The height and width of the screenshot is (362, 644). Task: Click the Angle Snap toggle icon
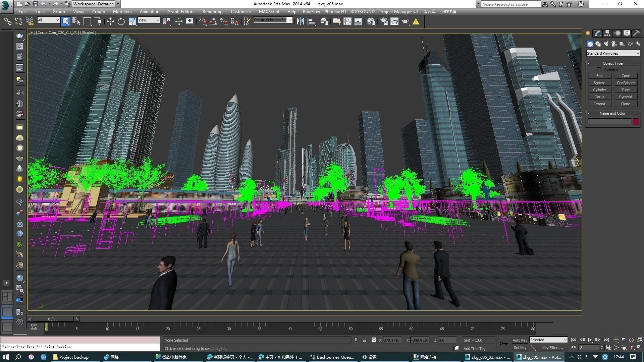click(213, 21)
